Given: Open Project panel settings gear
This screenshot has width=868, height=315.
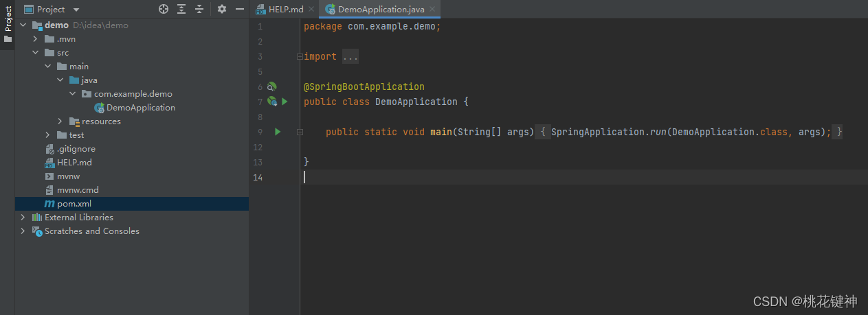Looking at the screenshot, I should click(222, 9).
